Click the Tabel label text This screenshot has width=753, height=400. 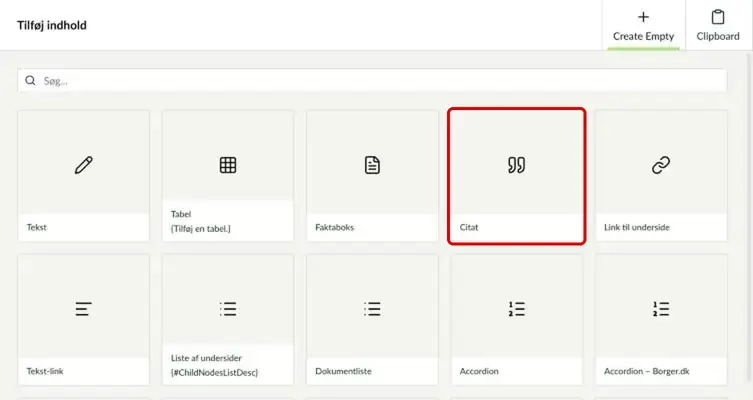pyautogui.click(x=181, y=214)
